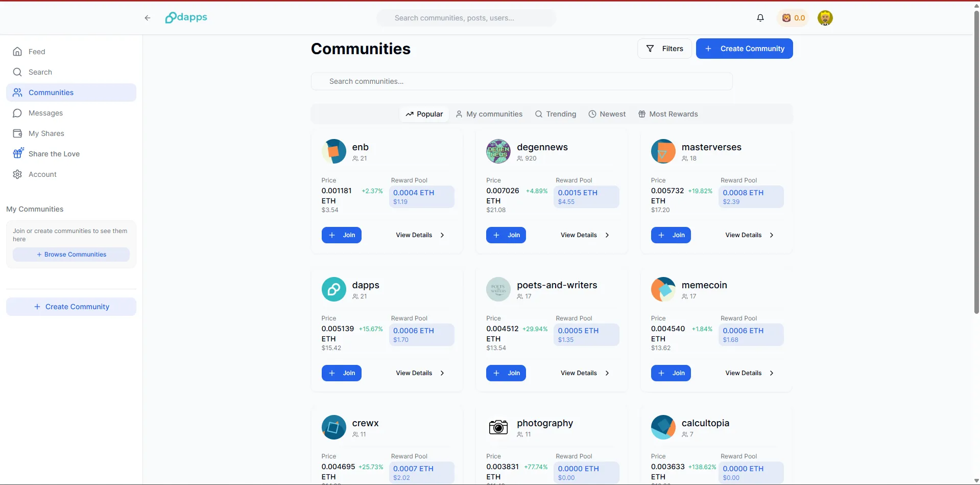The image size is (980, 485).
Task: View Details of poets-and-writers community
Action: pos(585,373)
